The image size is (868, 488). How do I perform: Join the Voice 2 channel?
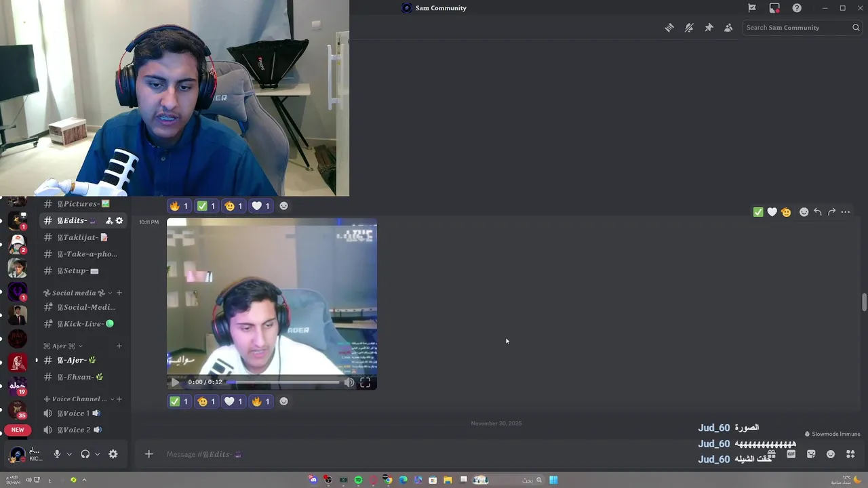(83, 430)
